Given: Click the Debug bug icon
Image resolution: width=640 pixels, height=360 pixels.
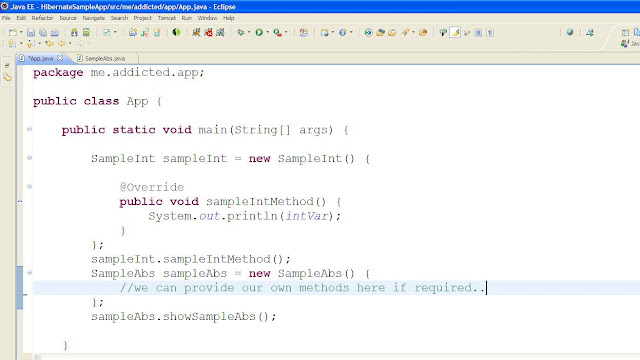Looking at the screenshot, I should (x=241, y=33).
